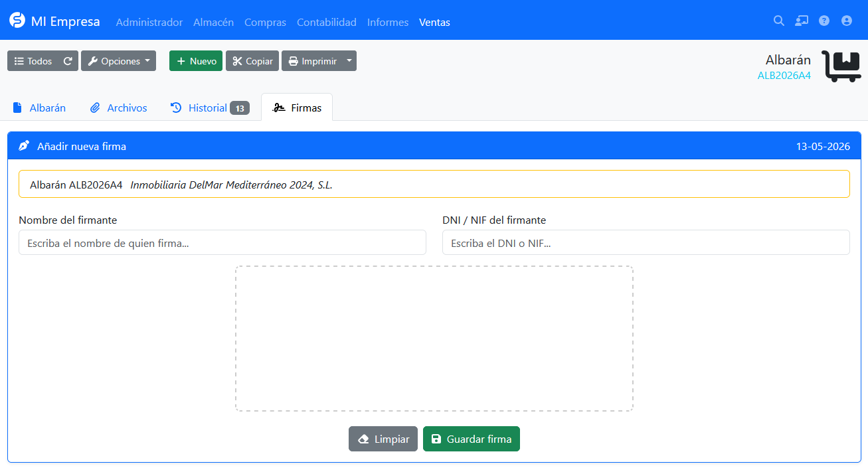
Task: Click inside the dashed signature canvas
Action: (x=434, y=339)
